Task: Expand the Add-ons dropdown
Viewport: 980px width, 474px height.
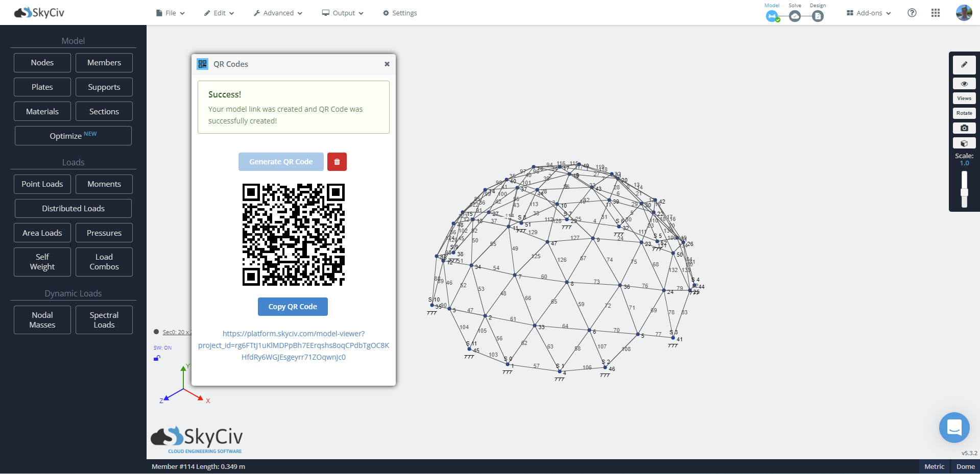Action: click(x=869, y=13)
